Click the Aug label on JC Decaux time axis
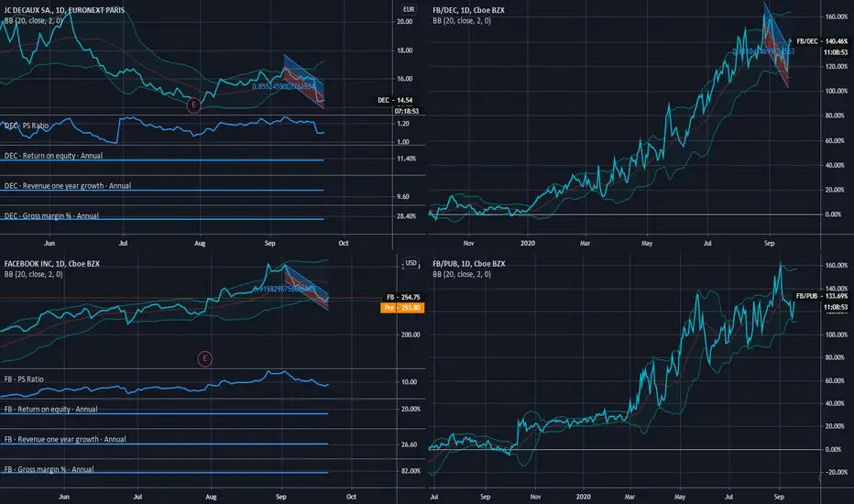Image resolution: width=854 pixels, height=504 pixels. (x=200, y=243)
